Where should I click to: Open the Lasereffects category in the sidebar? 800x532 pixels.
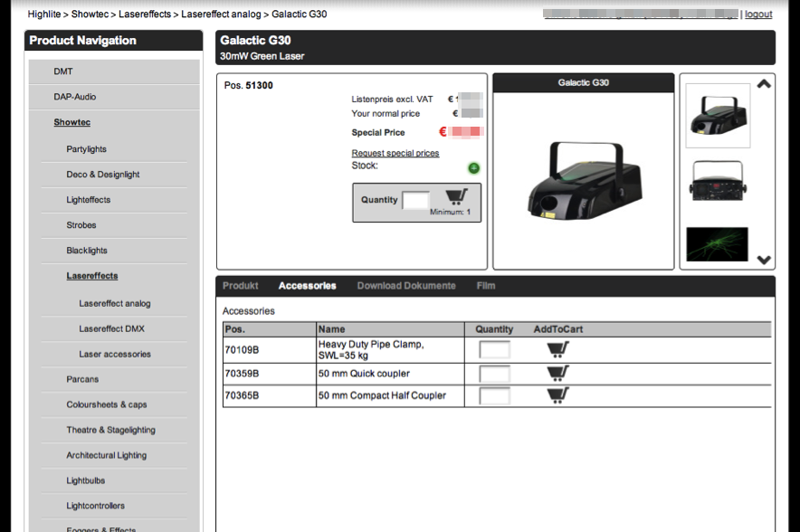[91, 276]
